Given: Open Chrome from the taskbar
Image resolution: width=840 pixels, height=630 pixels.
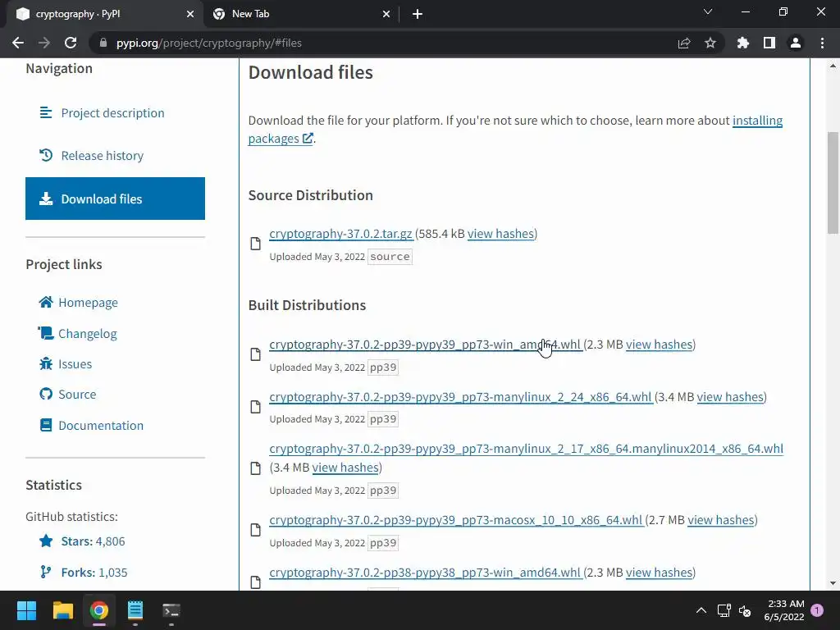Looking at the screenshot, I should 99,610.
